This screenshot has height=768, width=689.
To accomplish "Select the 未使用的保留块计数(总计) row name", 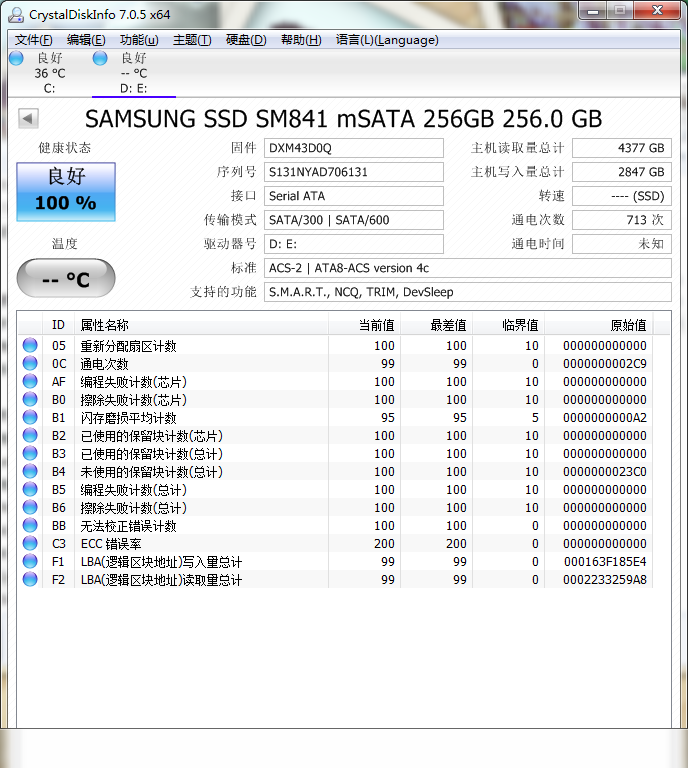I will 152,472.
